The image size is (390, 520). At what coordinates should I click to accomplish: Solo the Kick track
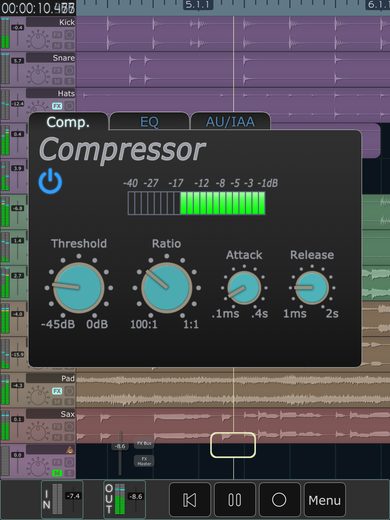pyautogui.click(x=69, y=45)
